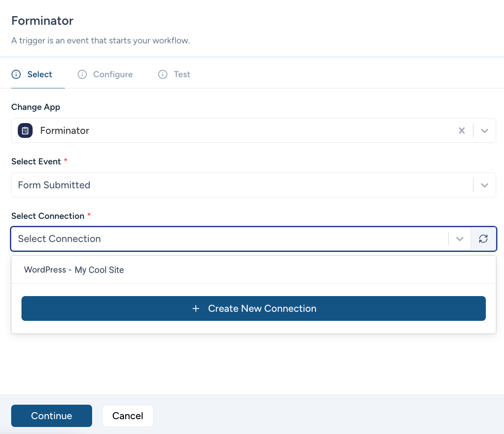Expand the Change App dropdown chevron
This screenshot has height=434, width=504.
click(x=485, y=130)
